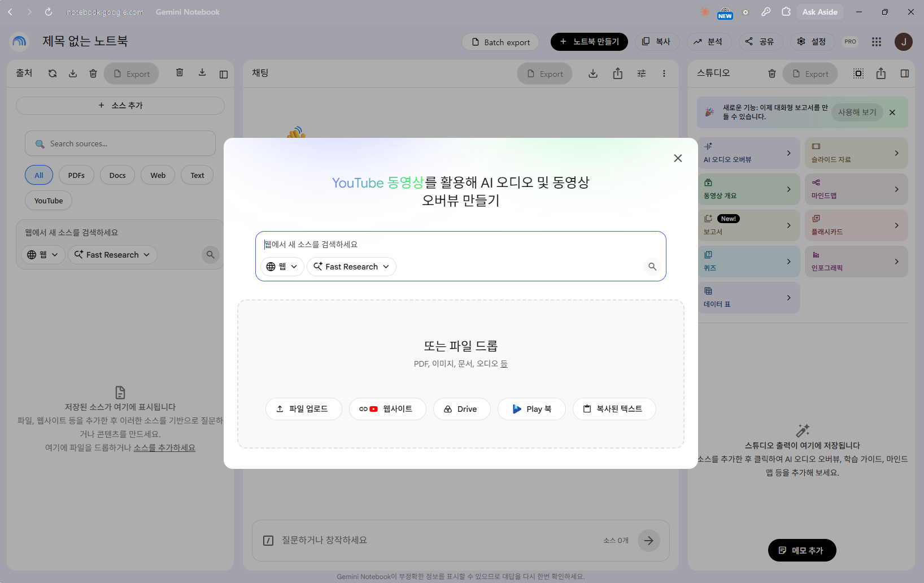This screenshot has height=583, width=924.
Task: Click the share icon in the 채팅 panel header
Action: (618, 73)
